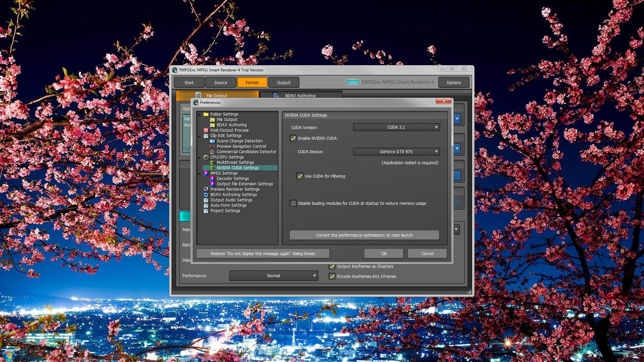Collapse the Folder Settings tree node arrow
This screenshot has width=644, height=362.
[199, 115]
